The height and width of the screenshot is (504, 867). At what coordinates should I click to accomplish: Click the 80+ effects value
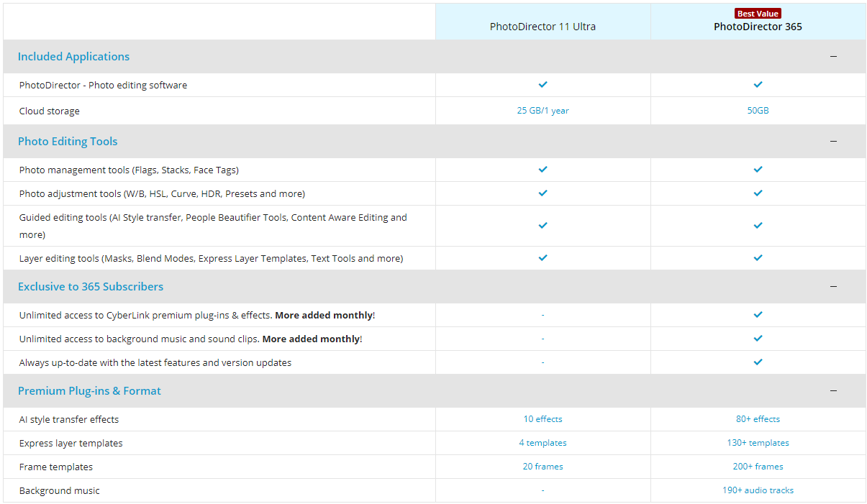(x=758, y=419)
